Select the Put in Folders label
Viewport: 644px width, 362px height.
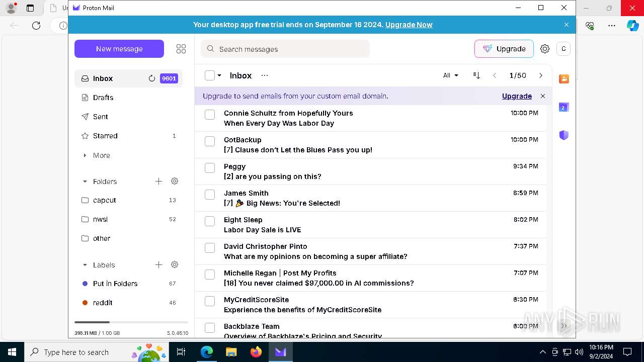click(x=128, y=284)
